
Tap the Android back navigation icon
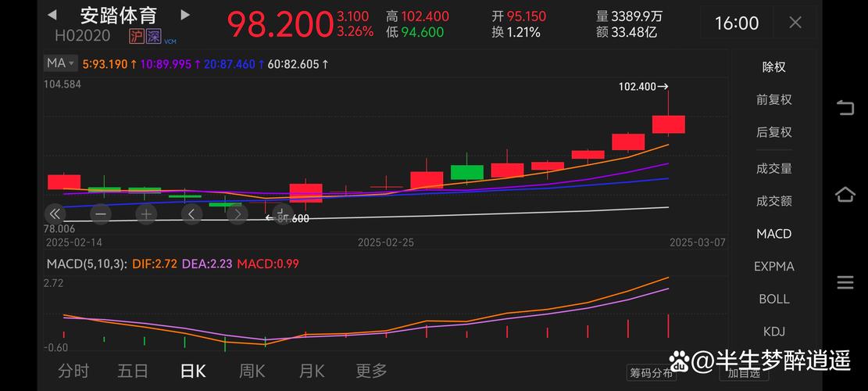(x=845, y=107)
